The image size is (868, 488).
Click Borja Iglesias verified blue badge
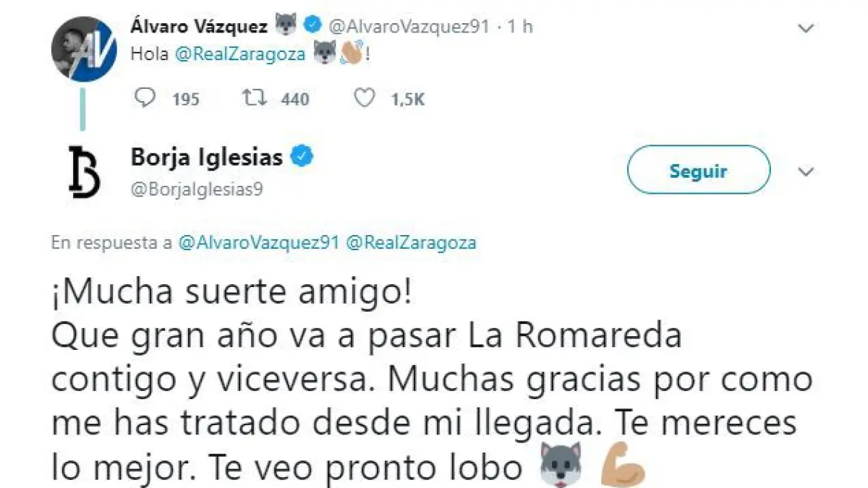tap(302, 155)
